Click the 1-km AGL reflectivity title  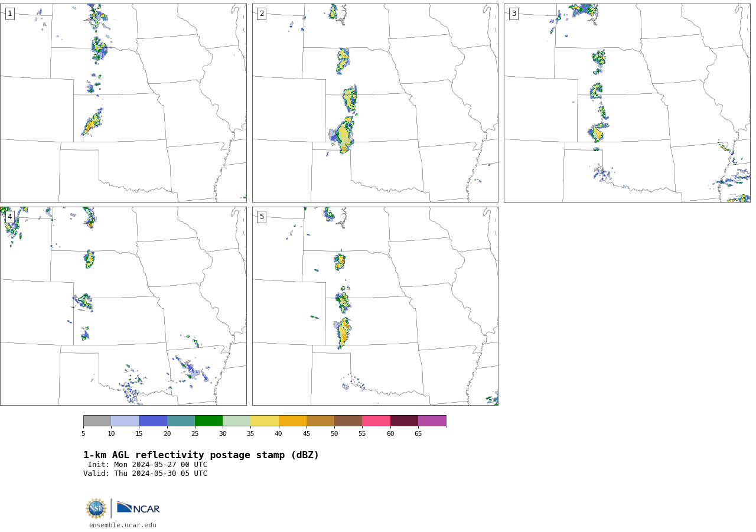coord(201,455)
